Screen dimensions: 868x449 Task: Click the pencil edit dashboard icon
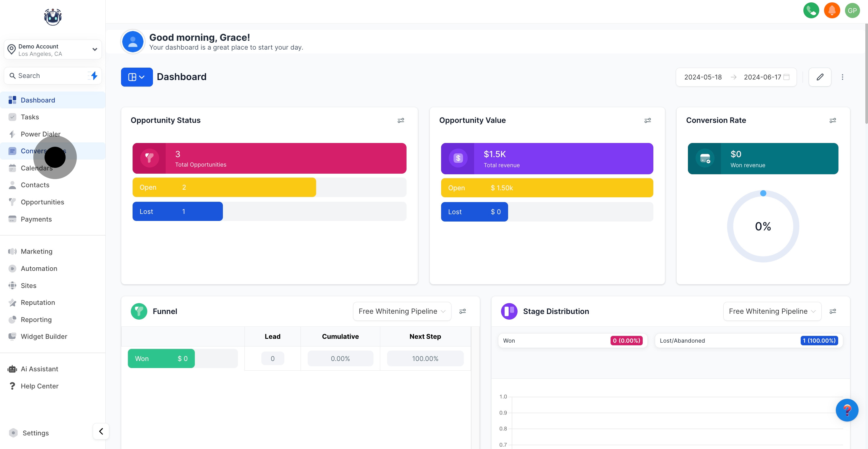click(x=820, y=77)
